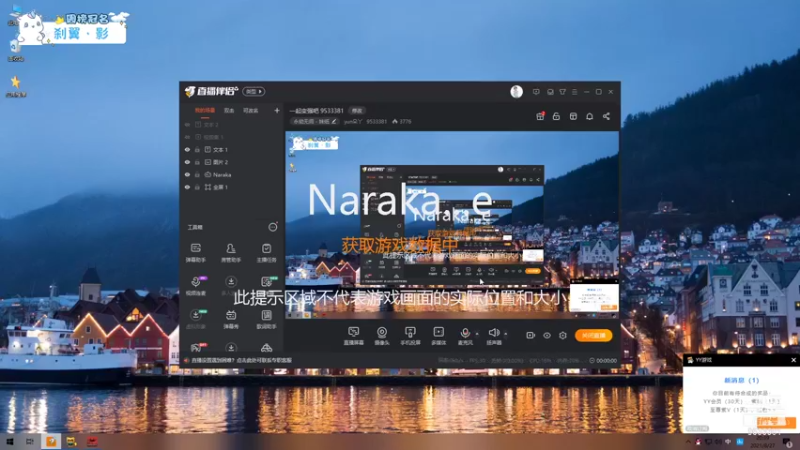
Task: Toggle visibility of the dimmed 文本 2 layer
Action: click(187, 124)
